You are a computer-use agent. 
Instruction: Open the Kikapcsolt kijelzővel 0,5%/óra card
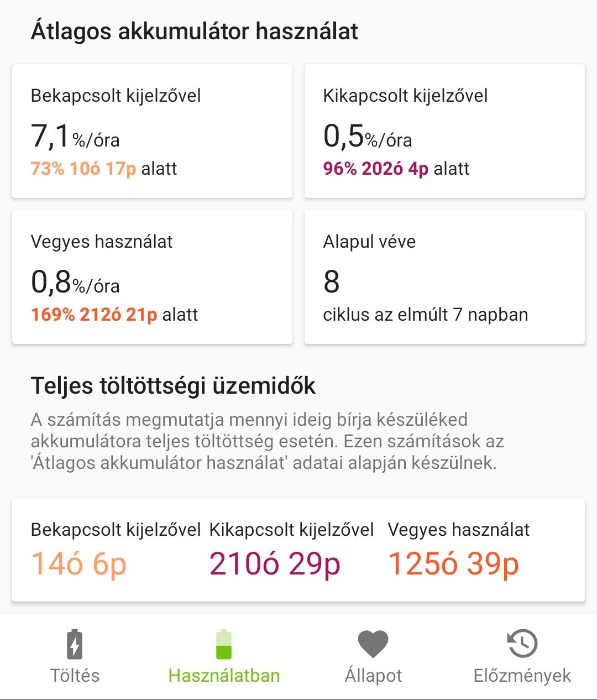tap(444, 131)
